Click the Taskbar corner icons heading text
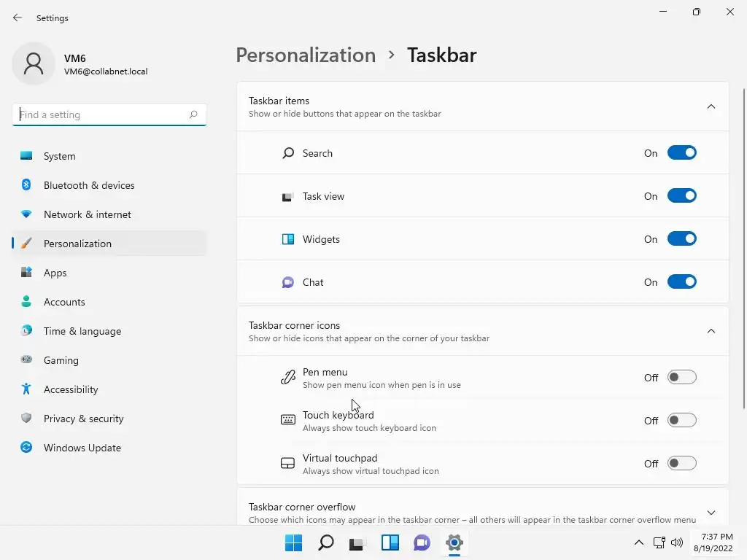 (x=294, y=325)
